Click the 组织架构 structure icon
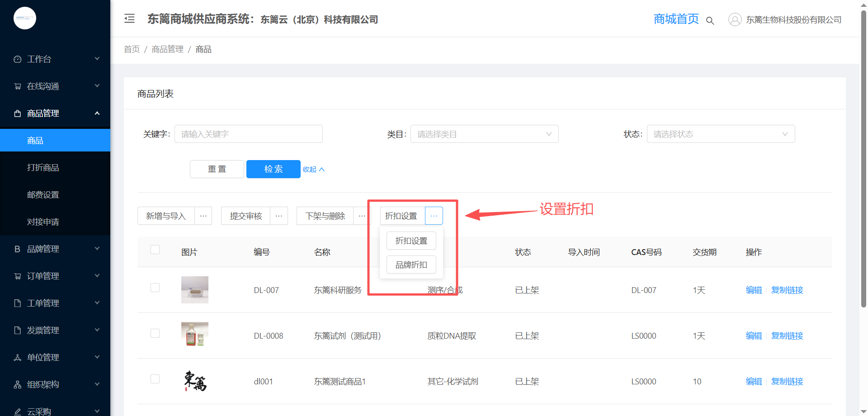This screenshot has height=416, width=868. click(18, 385)
